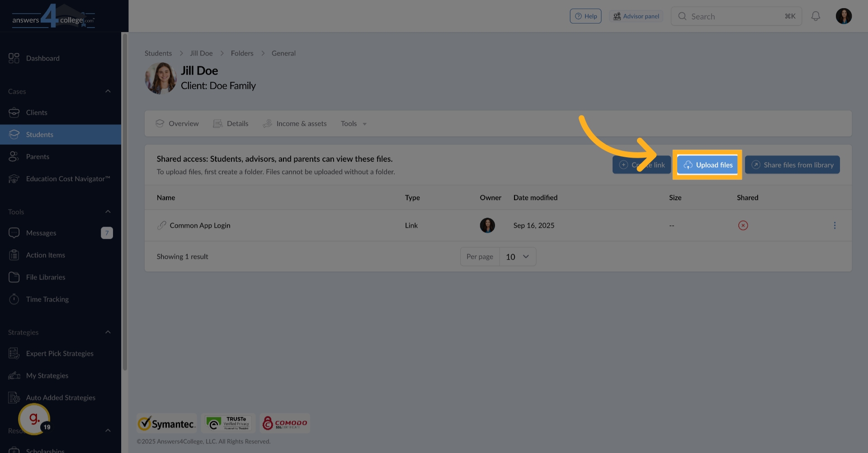Open Time Tracking from sidebar
The width and height of the screenshot is (868, 453).
[x=47, y=299]
